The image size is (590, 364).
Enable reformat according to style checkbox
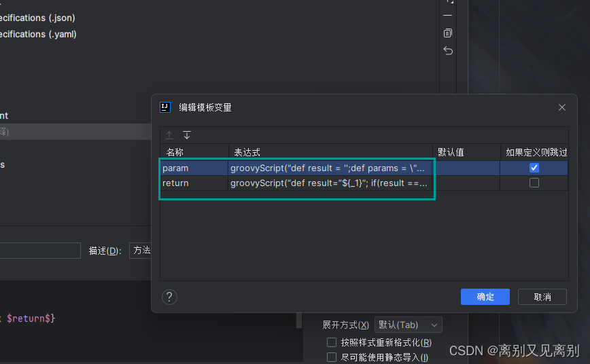click(x=332, y=342)
